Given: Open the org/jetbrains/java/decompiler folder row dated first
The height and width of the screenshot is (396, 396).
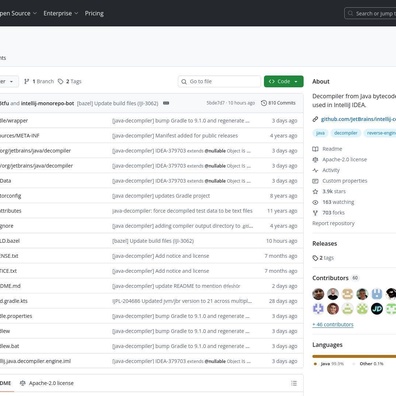Looking at the screenshot, I should click(x=35, y=151).
